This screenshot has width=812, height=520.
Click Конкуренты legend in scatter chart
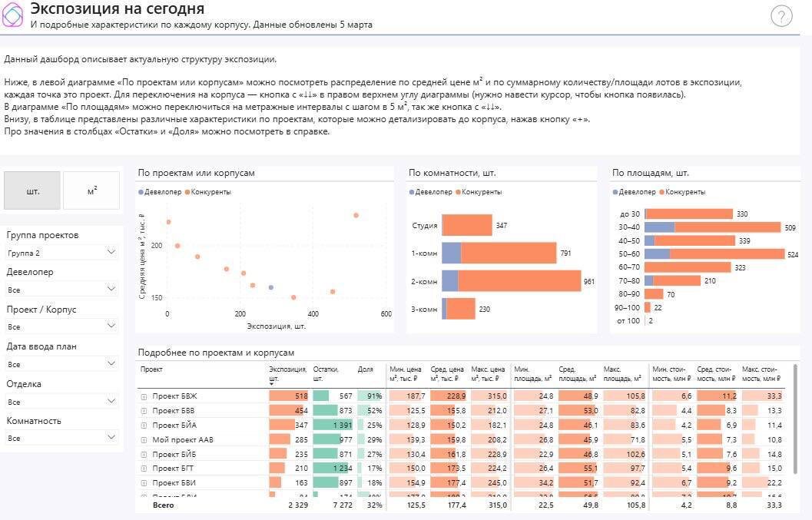pyautogui.click(x=207, y=191)
